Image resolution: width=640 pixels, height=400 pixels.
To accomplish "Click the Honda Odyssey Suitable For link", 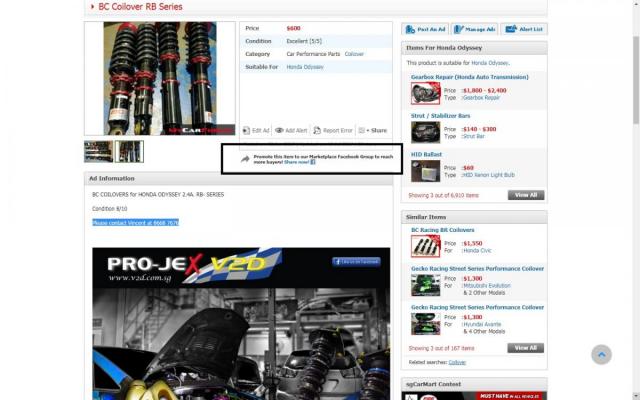I will [x=305, y=67].
